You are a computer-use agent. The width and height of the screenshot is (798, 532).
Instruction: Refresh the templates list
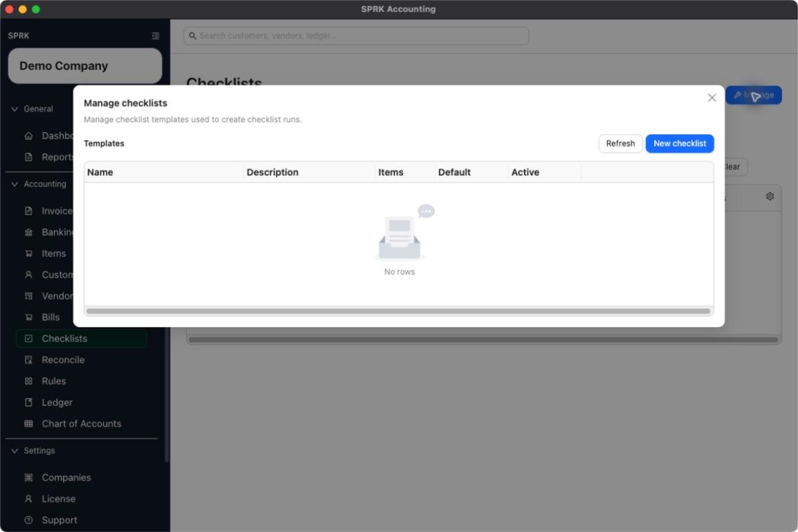click(x=620, y=143)
